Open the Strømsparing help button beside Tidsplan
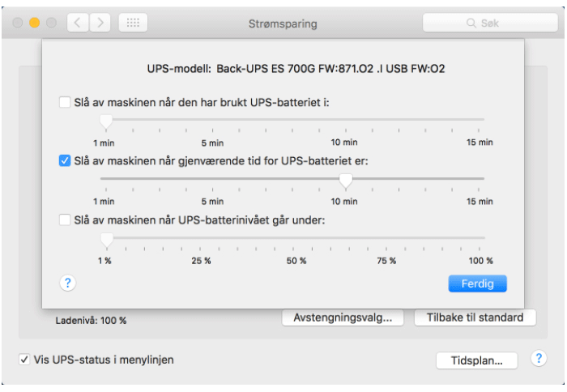This screenshot has width=567, height=392. tap(538, 359)
